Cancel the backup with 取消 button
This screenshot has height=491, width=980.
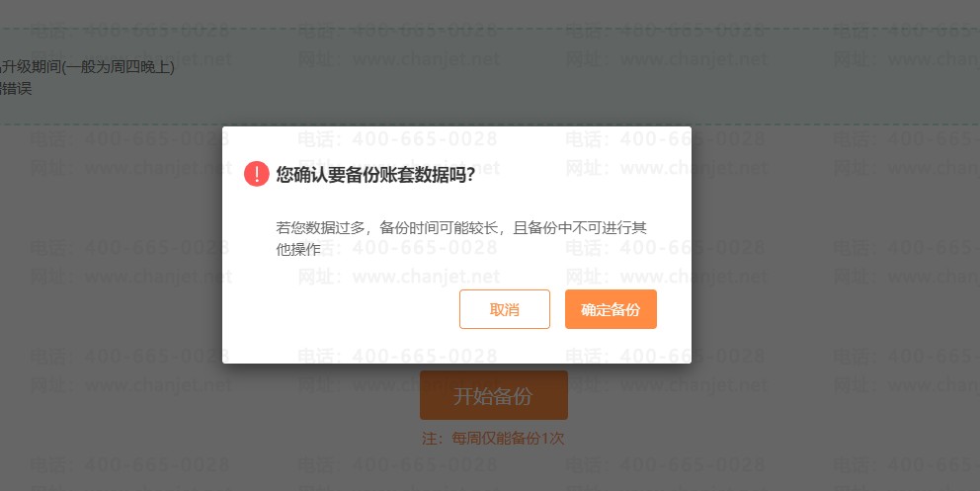pos(505,309)
